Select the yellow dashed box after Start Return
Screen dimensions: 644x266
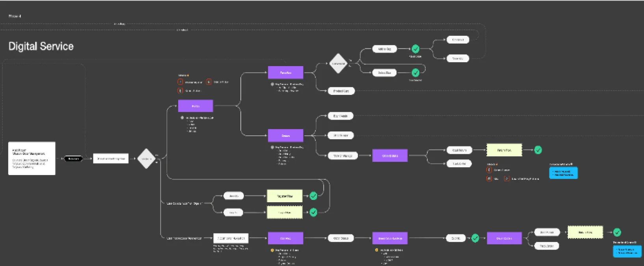[504, 150]
